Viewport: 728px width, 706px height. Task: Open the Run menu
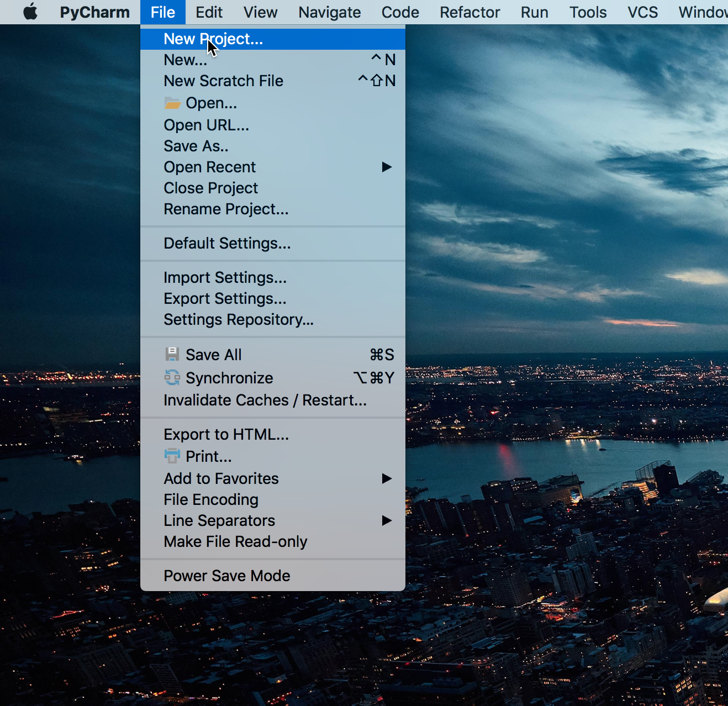pyautogui.click(x=534, y=12)
